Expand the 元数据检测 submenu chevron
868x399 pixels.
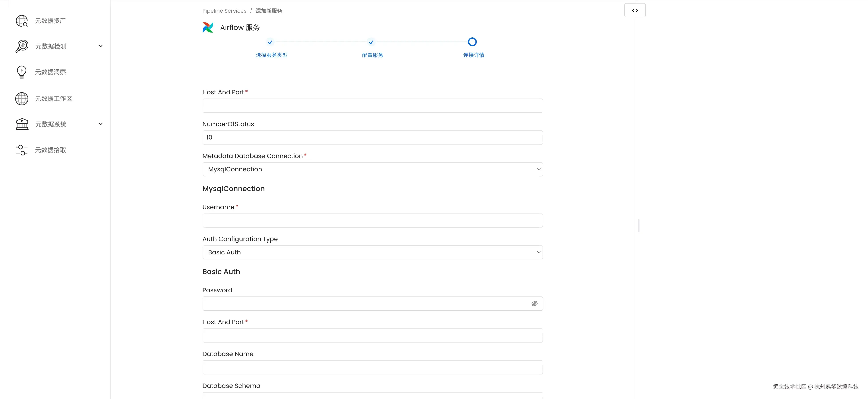click(x=100, y=46)
